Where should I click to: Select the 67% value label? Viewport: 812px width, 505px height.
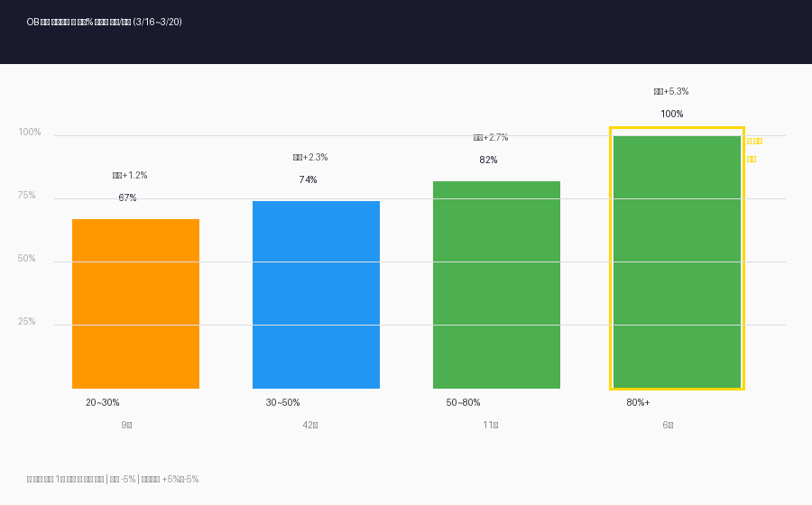click(127, 197)
